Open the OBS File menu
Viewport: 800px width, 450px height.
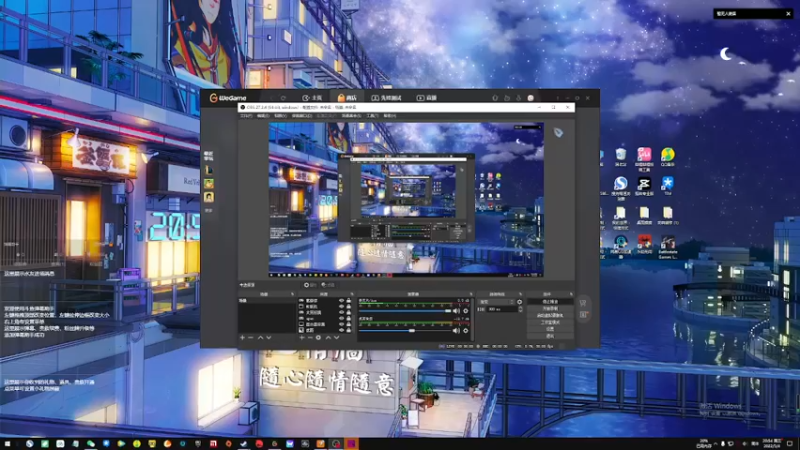(246, 116)
